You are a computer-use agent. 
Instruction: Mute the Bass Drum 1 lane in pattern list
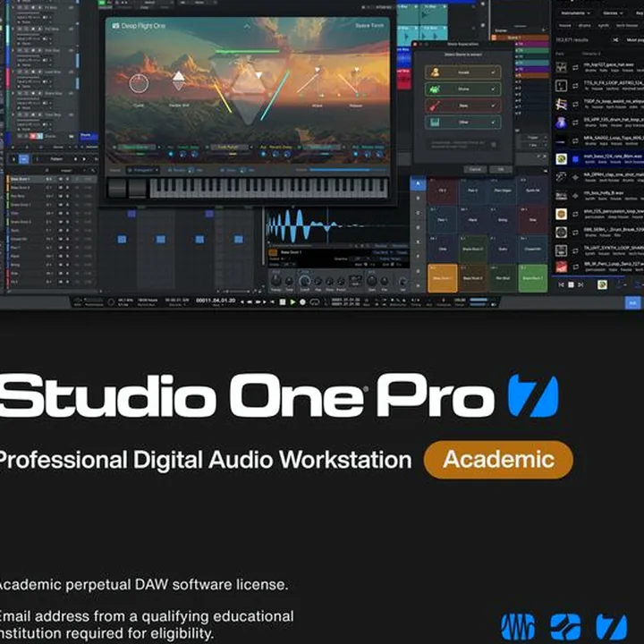[x=61, y=179]
